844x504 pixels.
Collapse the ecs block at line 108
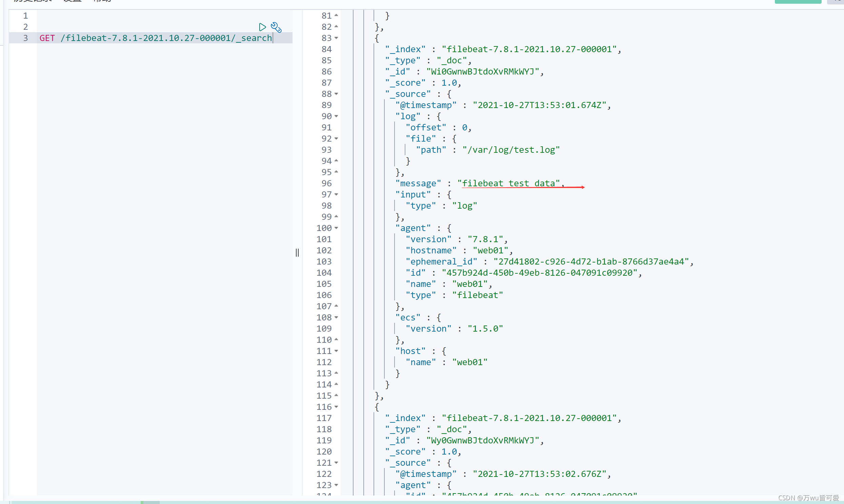[336, 318]
